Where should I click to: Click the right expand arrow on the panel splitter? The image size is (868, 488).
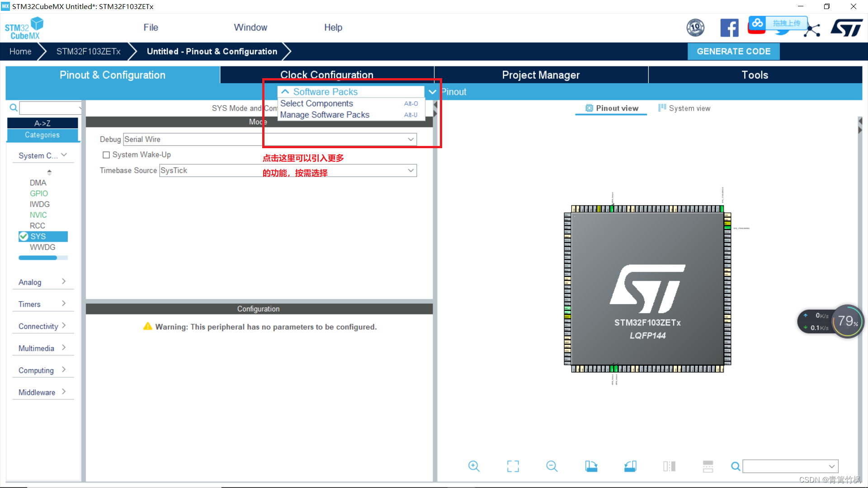click(435, 113)
